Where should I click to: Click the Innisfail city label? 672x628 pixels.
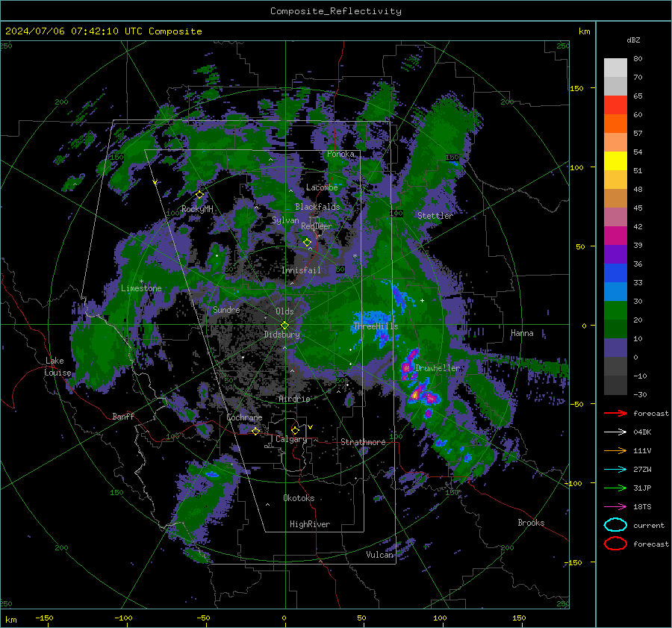301,270
